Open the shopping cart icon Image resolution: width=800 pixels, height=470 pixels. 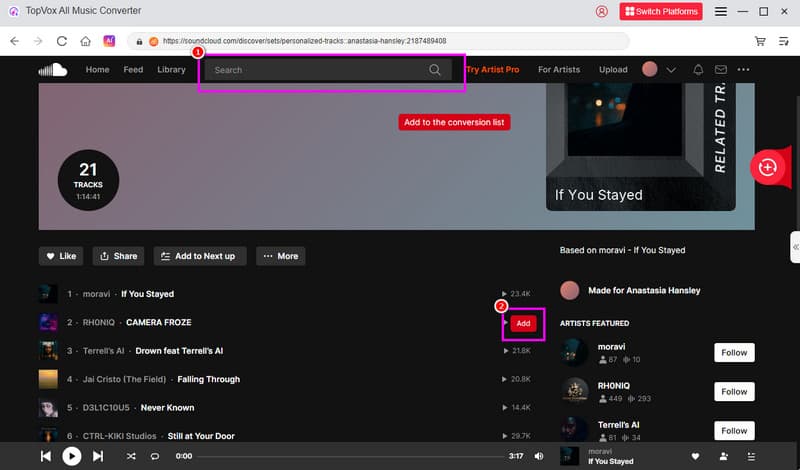pos(760,41)
